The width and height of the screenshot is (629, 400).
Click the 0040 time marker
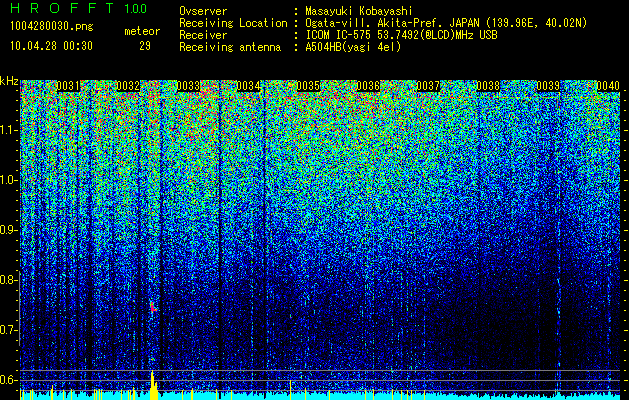pyautogui.click(x=608, y=86)
